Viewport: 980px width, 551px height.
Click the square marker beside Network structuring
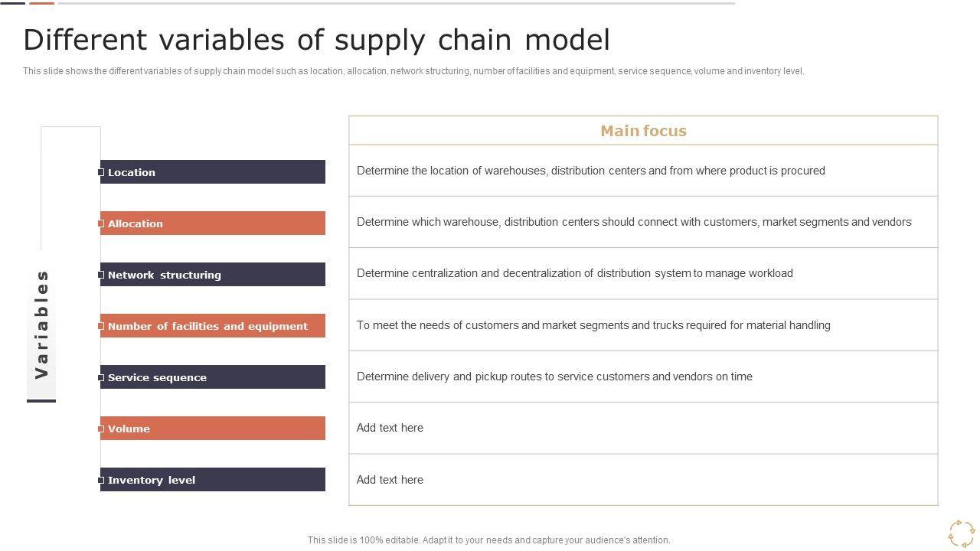[x=101, y=275]
